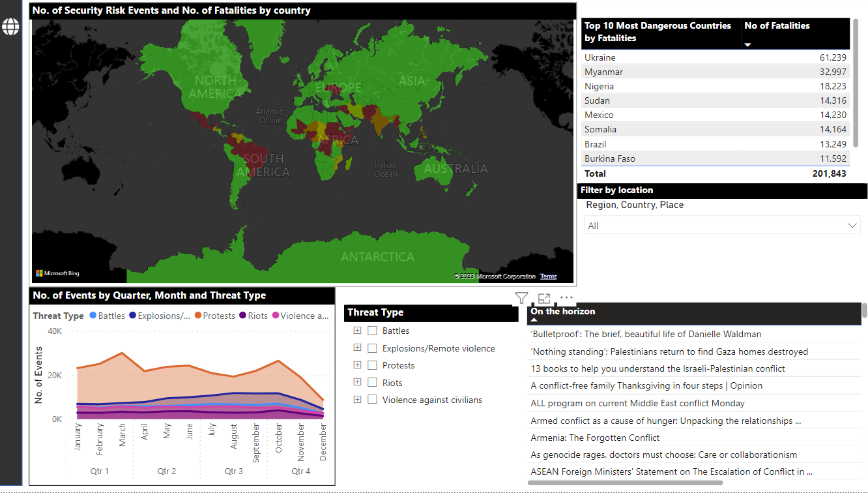Click the No of Fatalities column header
The width and height of the screenshot is (868, 493).
point(777,26)
